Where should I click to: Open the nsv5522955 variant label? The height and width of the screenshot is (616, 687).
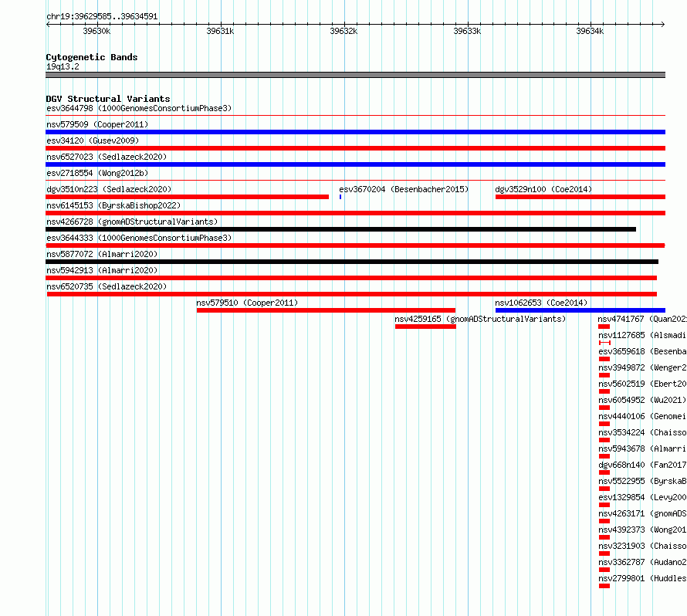(642, 481)
